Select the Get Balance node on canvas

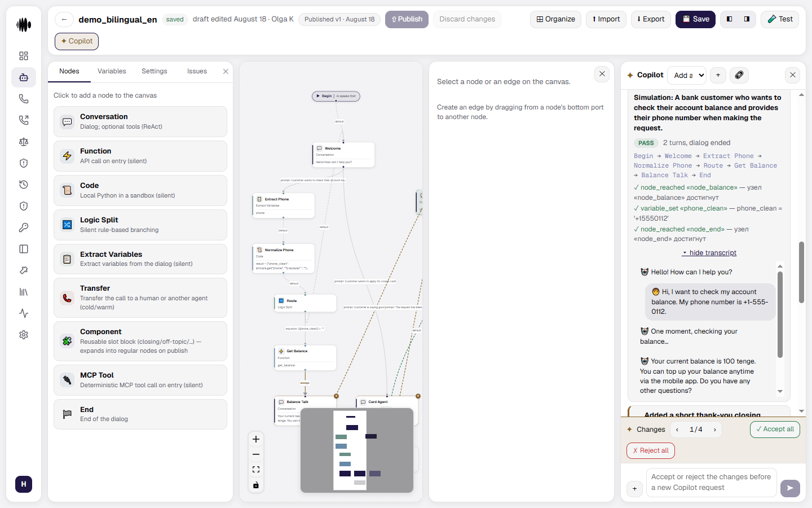click(305, 358)
